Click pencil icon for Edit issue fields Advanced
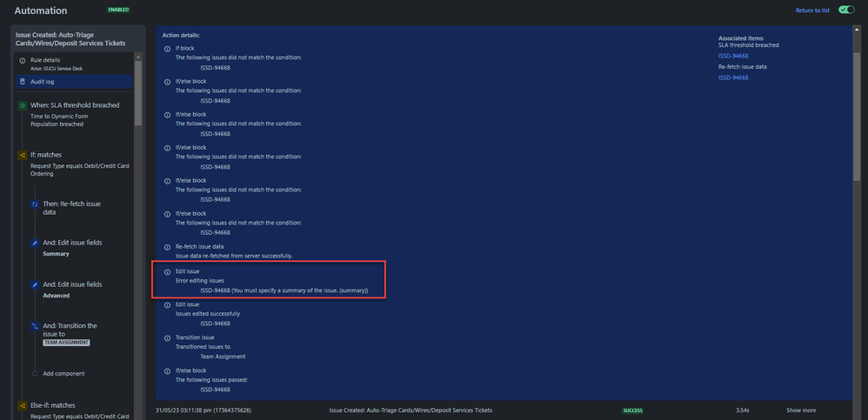The width and height of the screenshot is (868, 420). (x=34, y=284)
